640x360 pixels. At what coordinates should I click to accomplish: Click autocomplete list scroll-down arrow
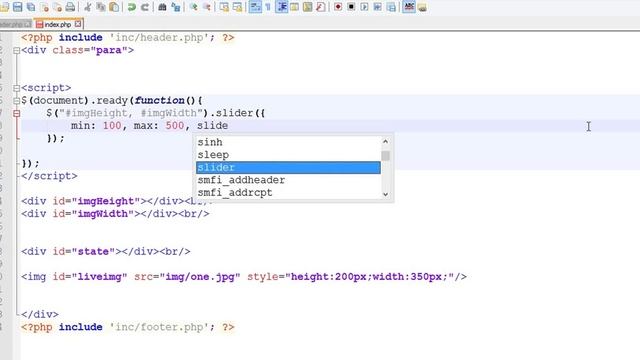click(x=385, y=194)
